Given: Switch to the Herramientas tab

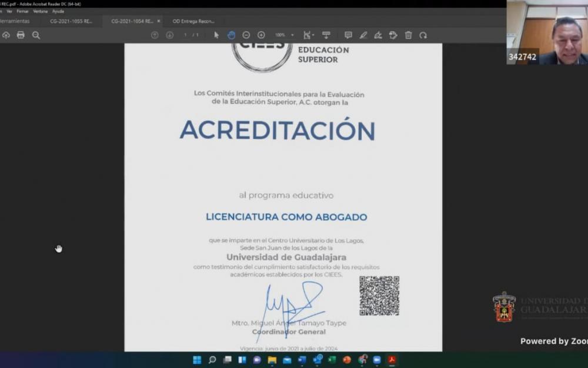Looking at the screenshot, I should click(x=15, y=21).
